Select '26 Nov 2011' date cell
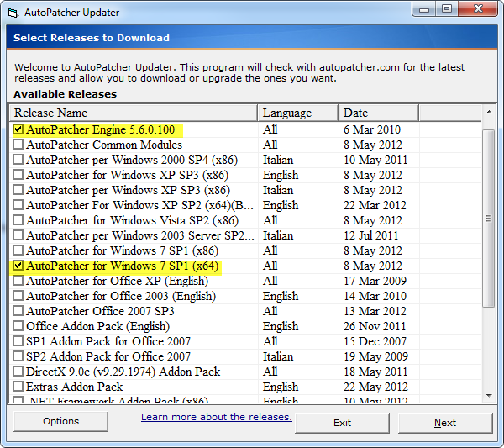This screenshot has width=504, height=448. coord(375,326)
